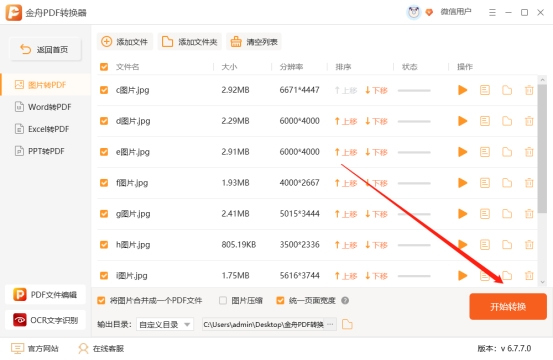Image resolution: width=553 pixels, height=360 pixels.
Task: Open the 自定义目录 output directory dropdown
Action: pyautogui.click(x=165, y=324)
